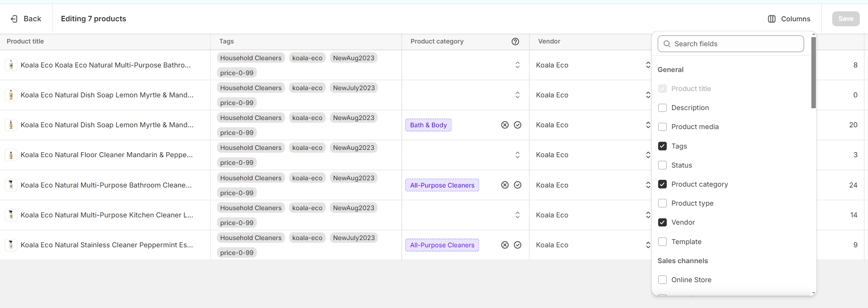Click the magnifier icon in Search fields
The height and width of the screenshot is (308, 868).
pos(667,44)
